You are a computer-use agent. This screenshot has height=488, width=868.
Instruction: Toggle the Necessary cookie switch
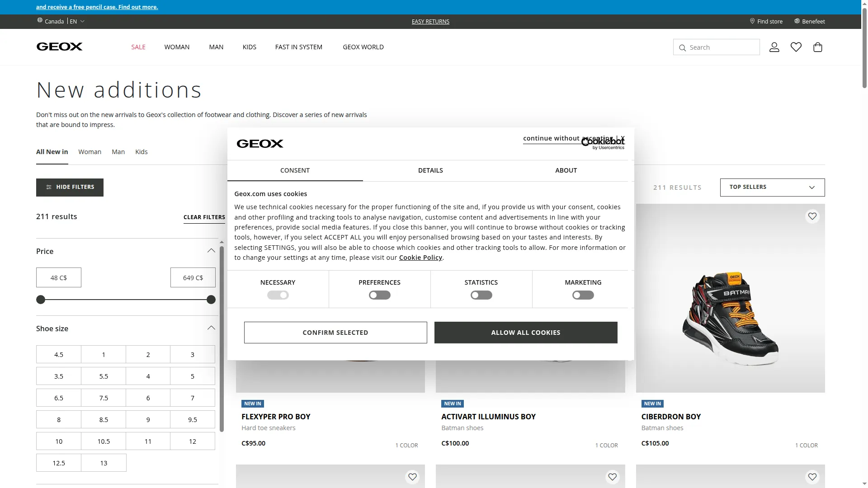pos(278,295)
